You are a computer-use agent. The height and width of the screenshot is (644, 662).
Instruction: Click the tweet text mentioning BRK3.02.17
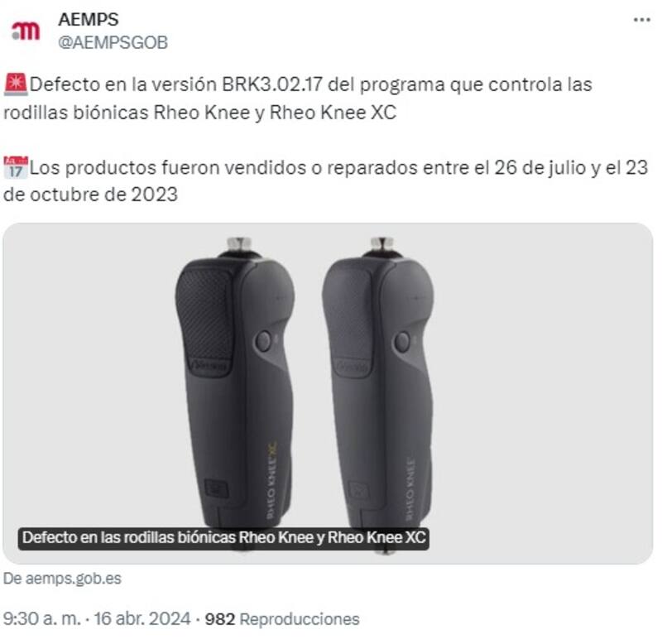[298, 99]
